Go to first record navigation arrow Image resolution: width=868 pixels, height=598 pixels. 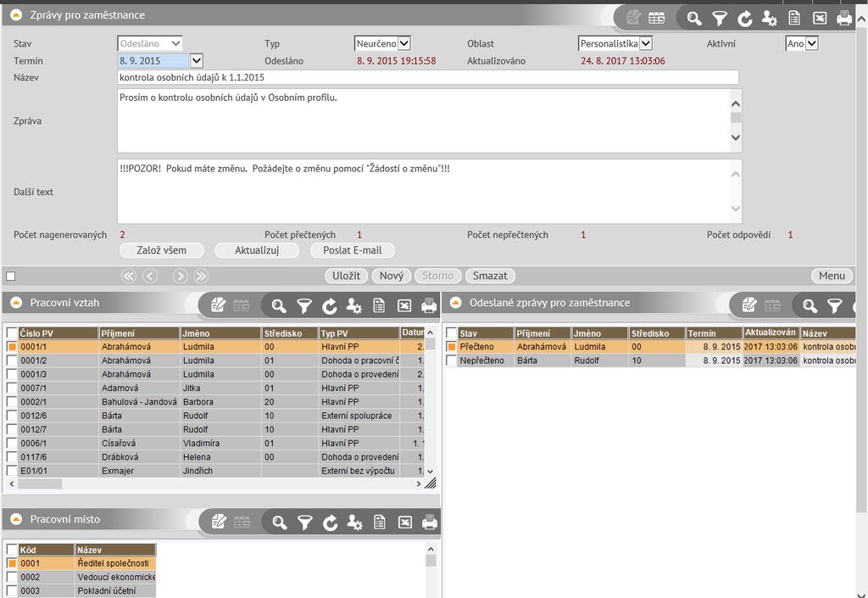point(129,276)
